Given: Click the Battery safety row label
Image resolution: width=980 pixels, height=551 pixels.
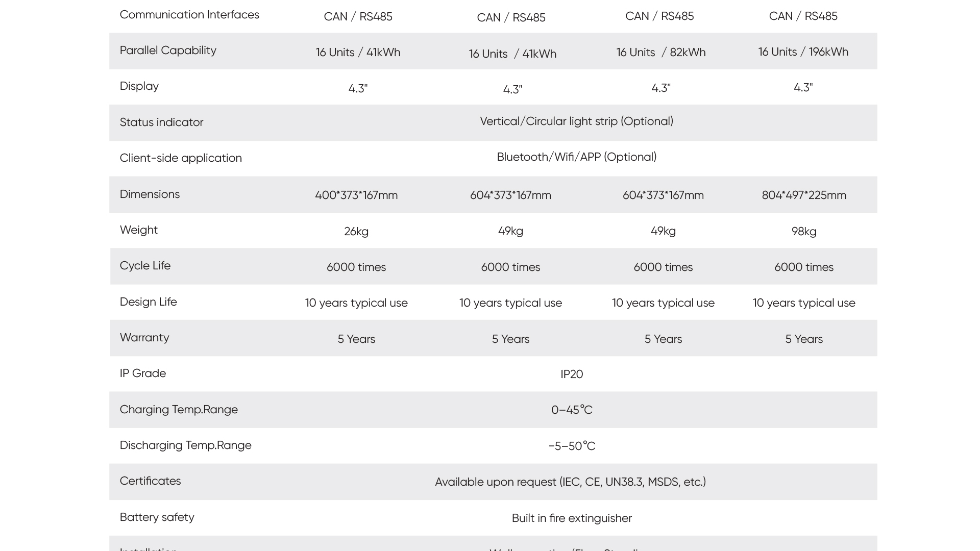Looking at the screenshot, I should tap(157, 517).
